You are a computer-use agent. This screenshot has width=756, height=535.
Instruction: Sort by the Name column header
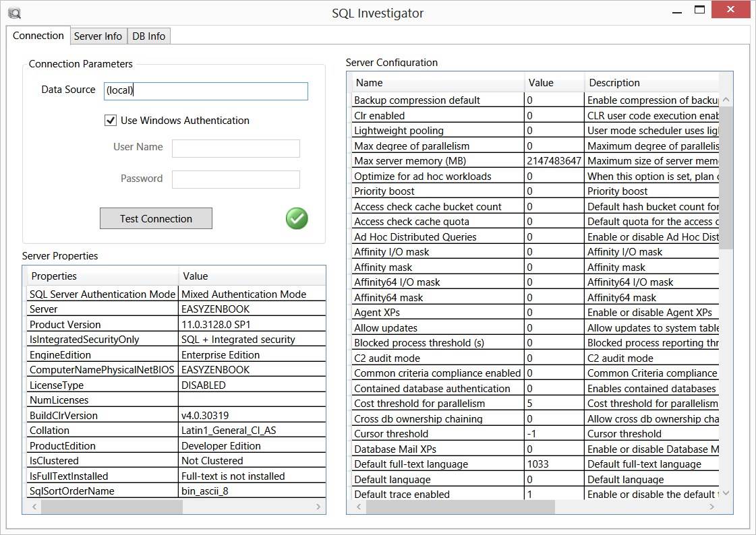pyautogui.click(x=438, y=82)
